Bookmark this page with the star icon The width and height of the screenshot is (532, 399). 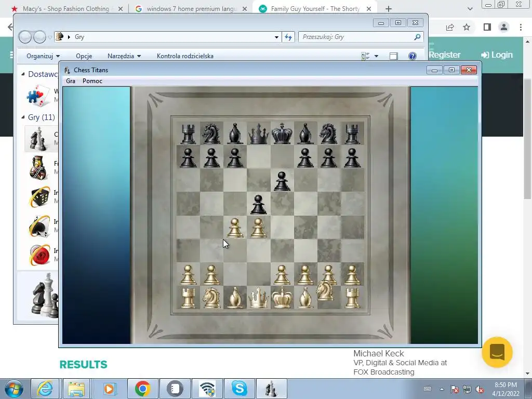click(x=467, y=27)
